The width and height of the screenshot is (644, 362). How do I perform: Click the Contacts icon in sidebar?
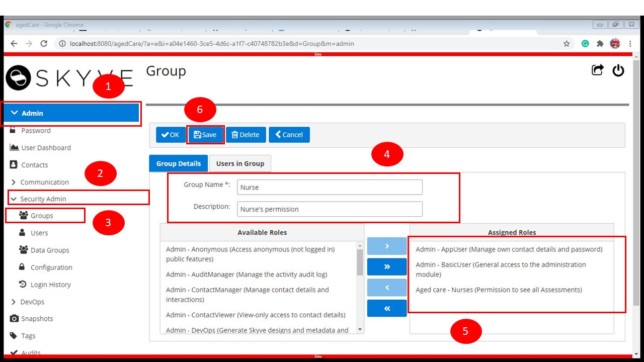[14, 164]
